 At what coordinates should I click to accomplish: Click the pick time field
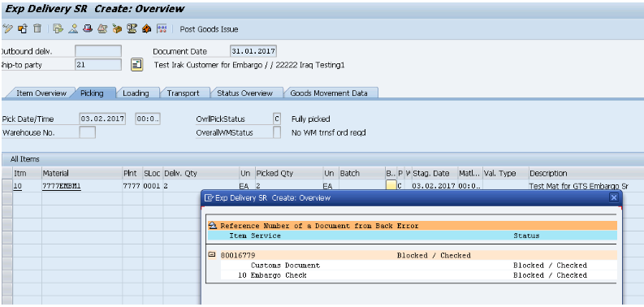tap(148, 119)
